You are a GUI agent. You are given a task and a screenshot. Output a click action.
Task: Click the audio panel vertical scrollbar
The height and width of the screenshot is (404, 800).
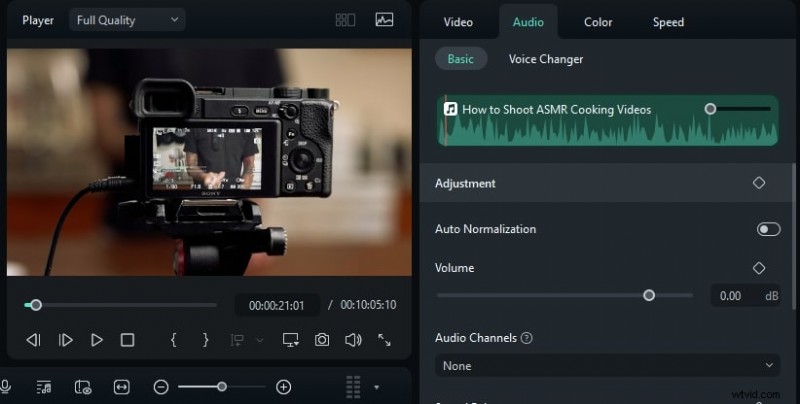tap(793, 236)
